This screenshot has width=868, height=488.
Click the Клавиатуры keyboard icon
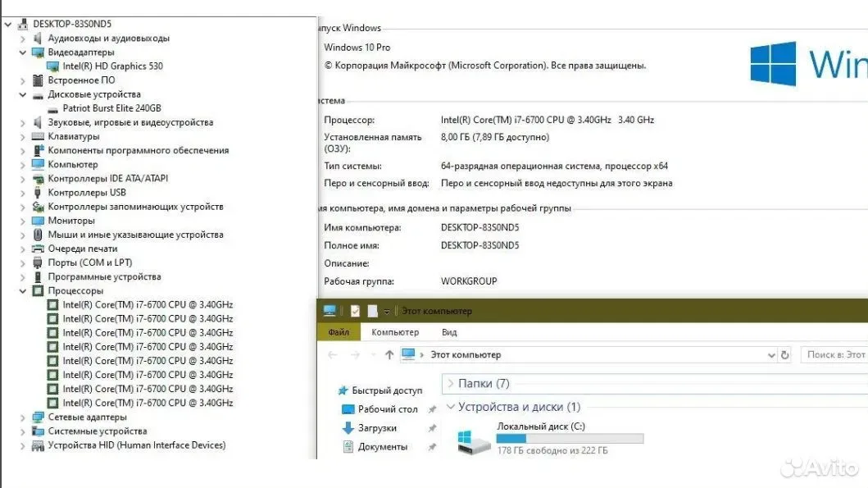[38, 136]
